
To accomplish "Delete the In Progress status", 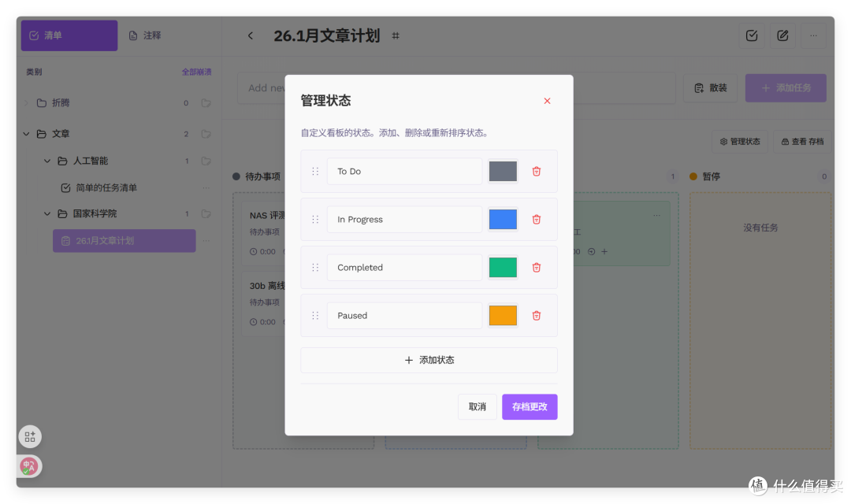I will (x=537, y=219).
